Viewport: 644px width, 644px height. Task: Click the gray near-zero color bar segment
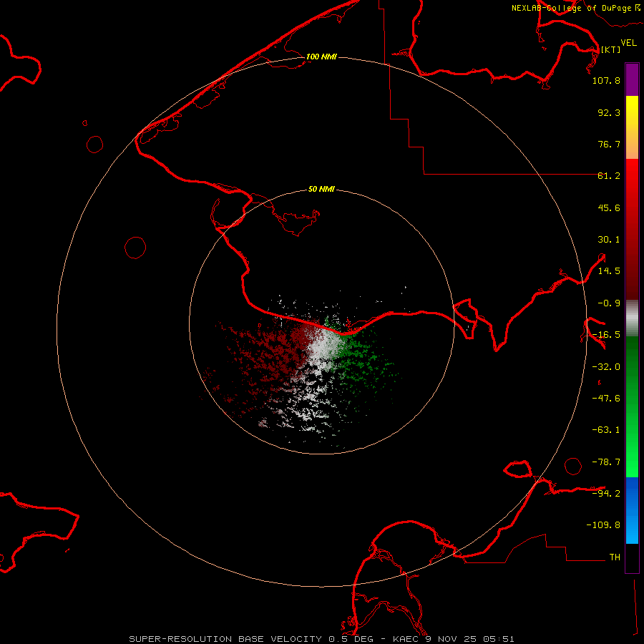pyautogui.click(x=632, y=318)
